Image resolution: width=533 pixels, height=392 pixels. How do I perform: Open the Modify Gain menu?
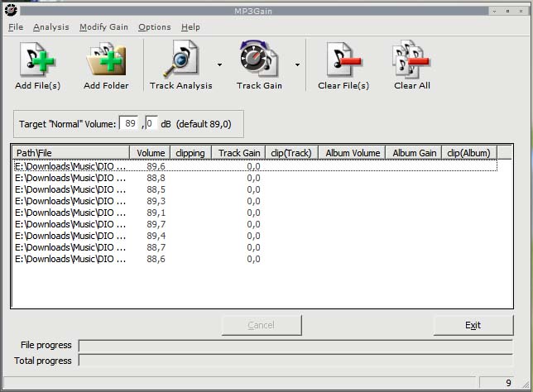(103, 27)
